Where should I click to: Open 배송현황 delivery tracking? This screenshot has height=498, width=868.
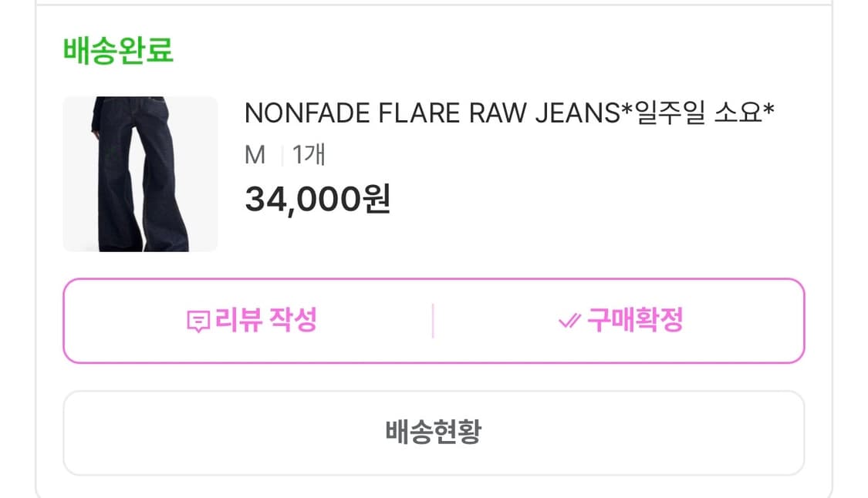tap(433, 432)
